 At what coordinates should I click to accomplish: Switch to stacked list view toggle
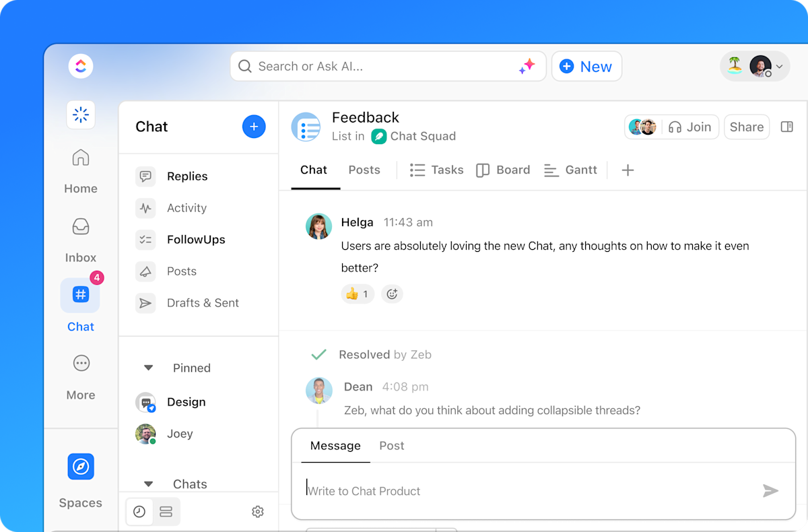click(166, 512)
